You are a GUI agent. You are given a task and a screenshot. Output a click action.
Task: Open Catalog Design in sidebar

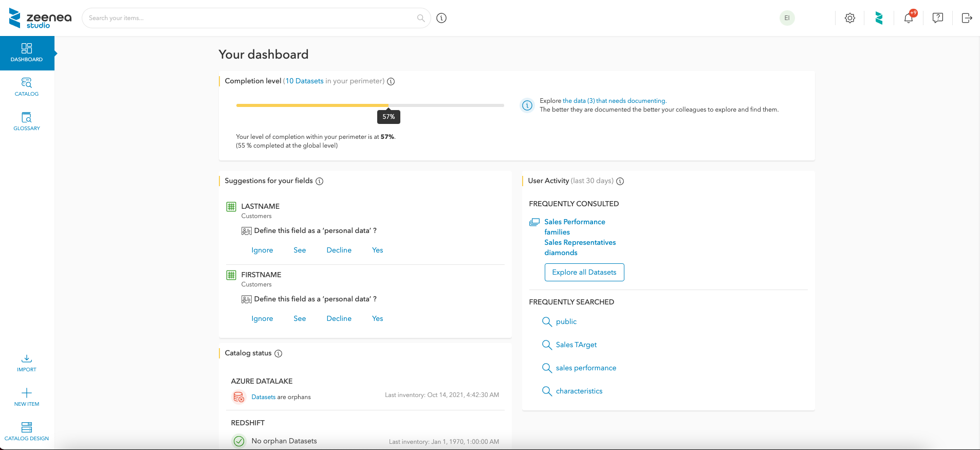point(27,431)
